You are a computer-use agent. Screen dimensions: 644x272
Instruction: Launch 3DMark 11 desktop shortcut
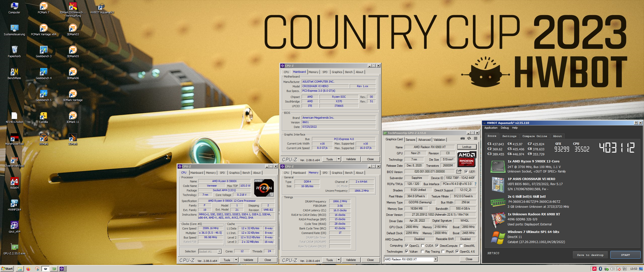click(x=73, y=117)
